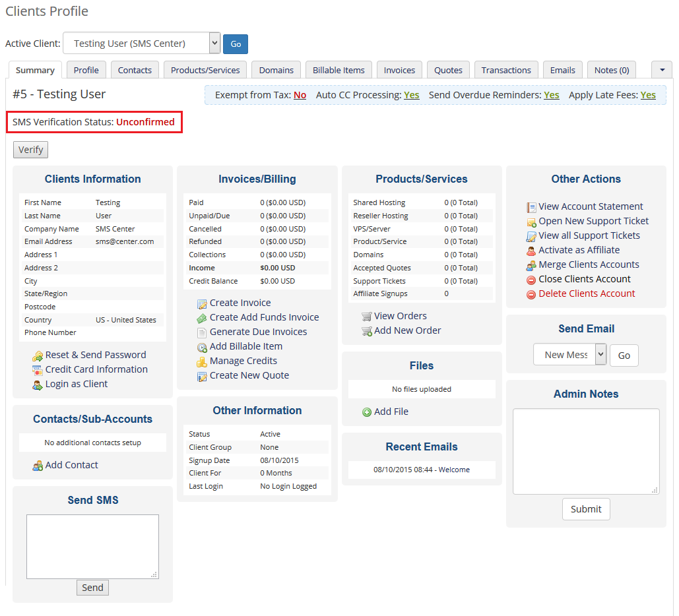The height and width of the screenshot is (616, 679).
Task: Click the Signup Date value 08/10/2015
Action: pyautogui.click(x=279, y=460)
